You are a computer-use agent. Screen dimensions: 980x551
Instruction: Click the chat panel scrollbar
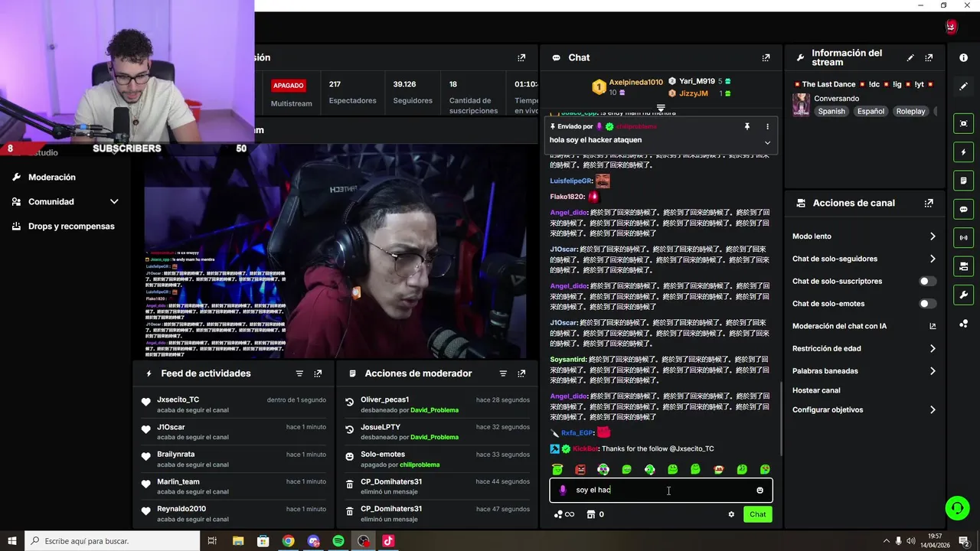point(781,417)
